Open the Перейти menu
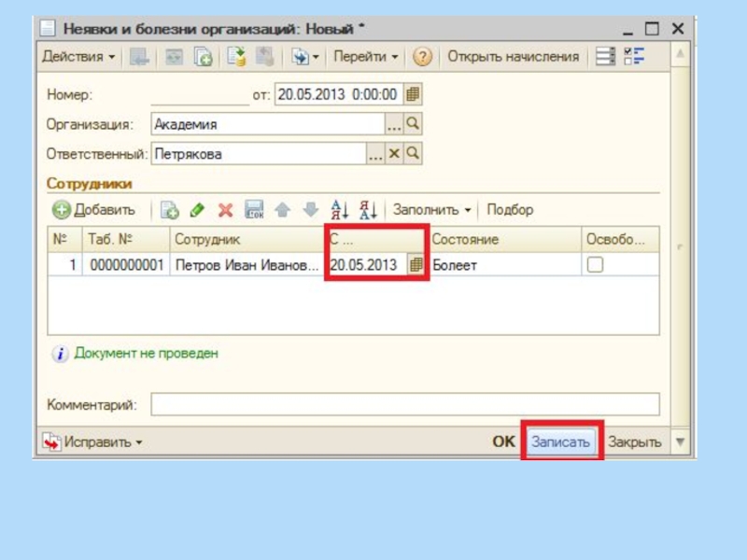 365,57
